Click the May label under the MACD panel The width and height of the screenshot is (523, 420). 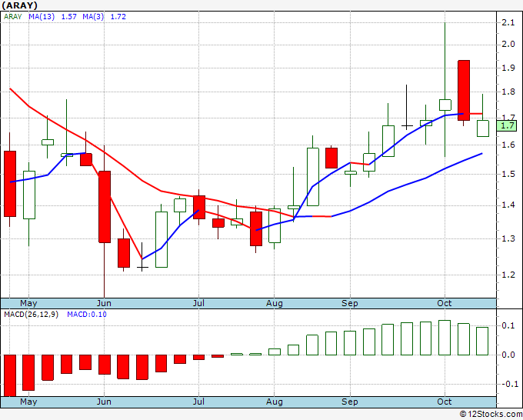click(x=28, y=402)
